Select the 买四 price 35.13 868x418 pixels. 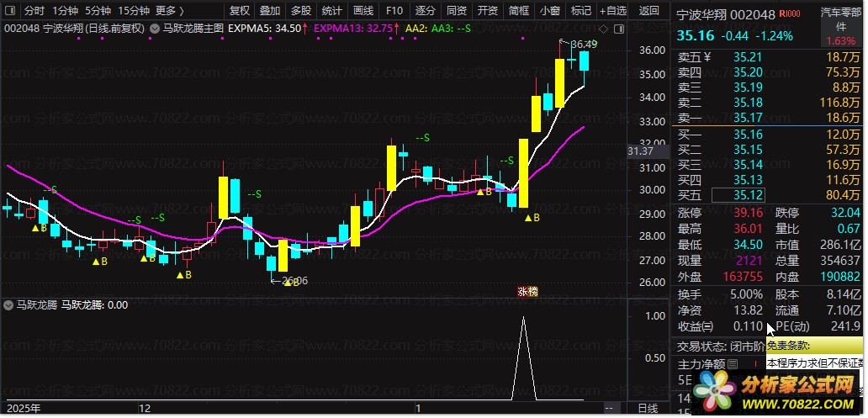[x=748, y=180]
